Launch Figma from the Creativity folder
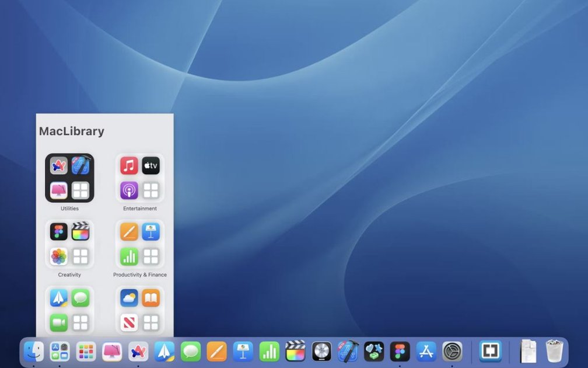 pos(58,232)
